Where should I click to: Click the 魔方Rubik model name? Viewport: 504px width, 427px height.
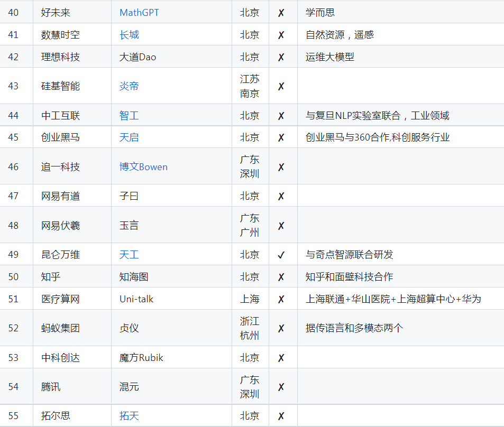tap(141, 357)
